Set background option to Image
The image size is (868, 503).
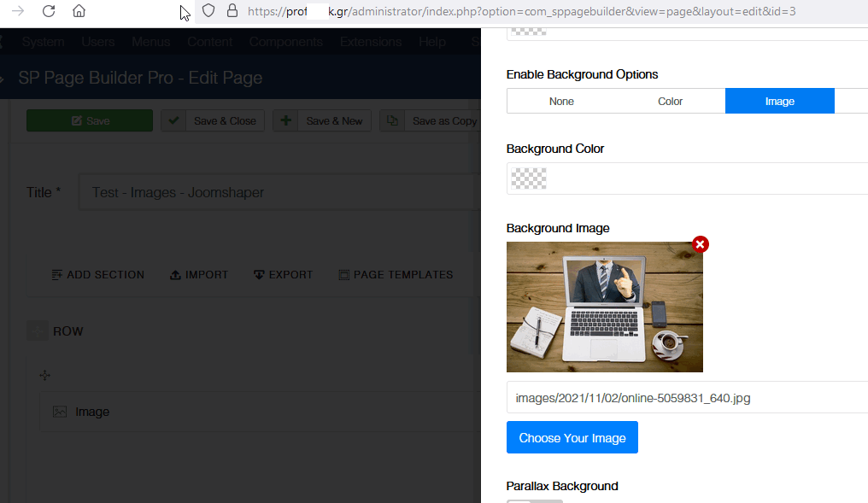pos(779,102)
